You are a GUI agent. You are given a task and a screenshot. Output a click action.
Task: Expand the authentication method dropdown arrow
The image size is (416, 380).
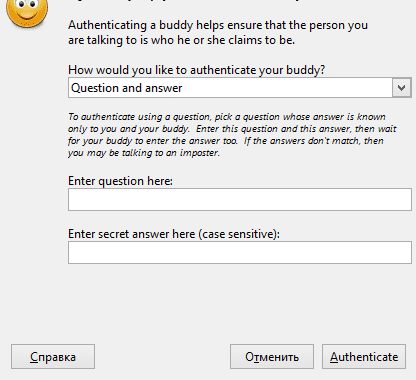point(402,88)
